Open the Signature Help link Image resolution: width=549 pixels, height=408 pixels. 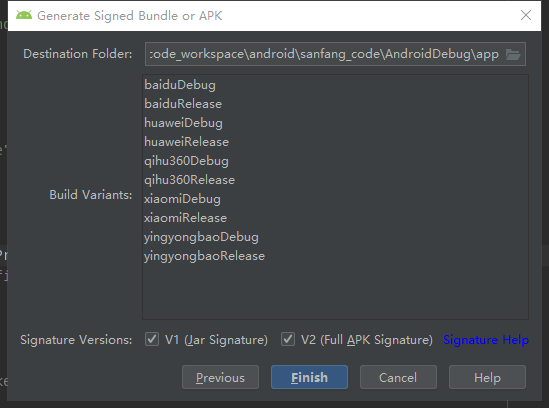coord(486,340)
